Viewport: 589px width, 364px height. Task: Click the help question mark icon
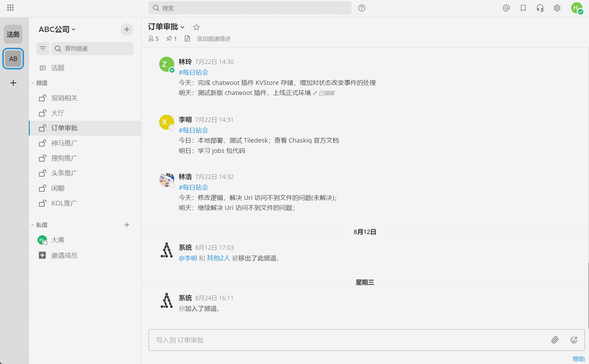pos(362,8)
